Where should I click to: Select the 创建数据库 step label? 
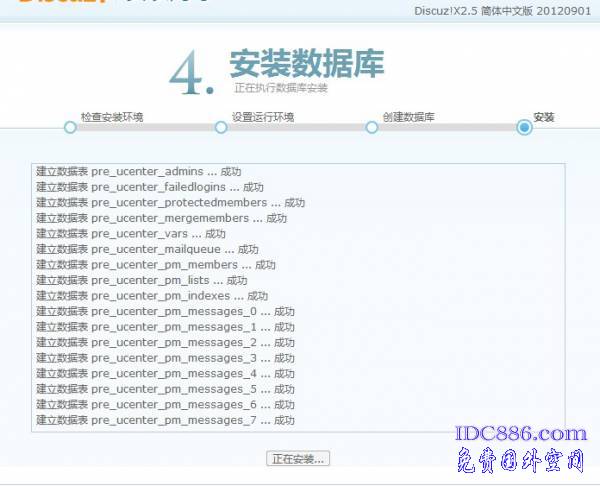408,117
